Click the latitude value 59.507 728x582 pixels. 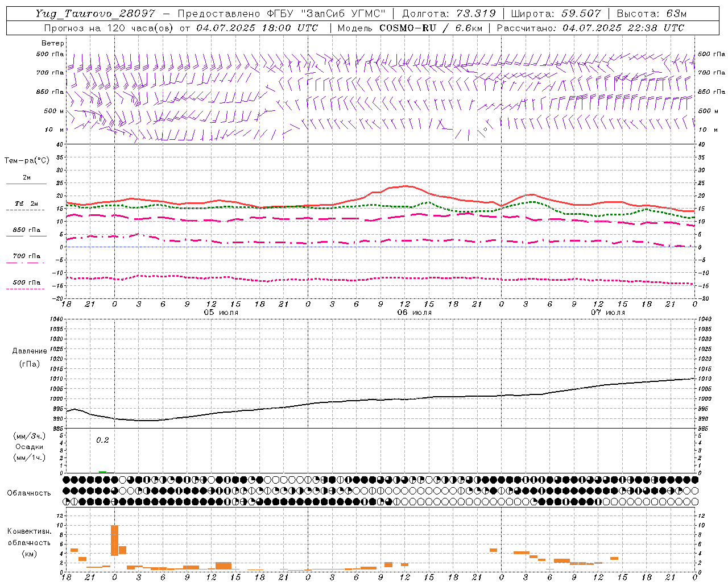coord(581,14)
